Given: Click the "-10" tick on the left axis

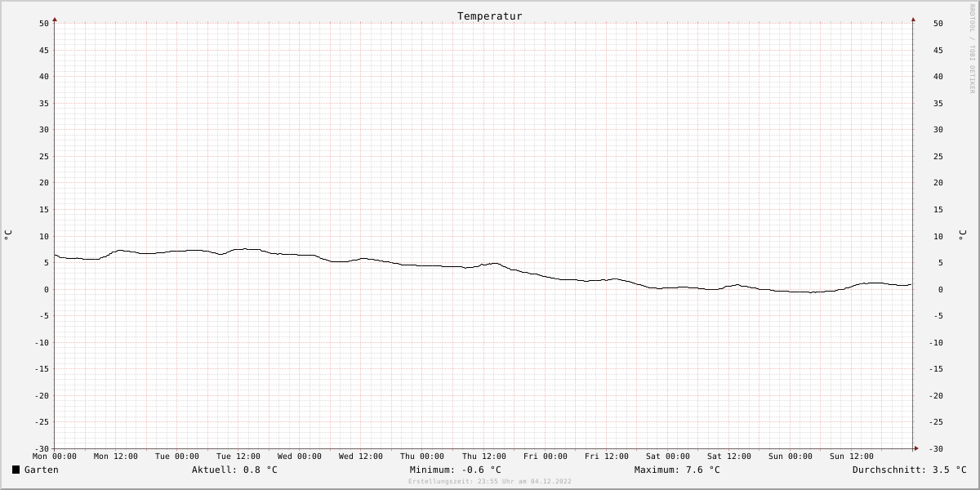Looking at the screenshot, I should 42,342.
